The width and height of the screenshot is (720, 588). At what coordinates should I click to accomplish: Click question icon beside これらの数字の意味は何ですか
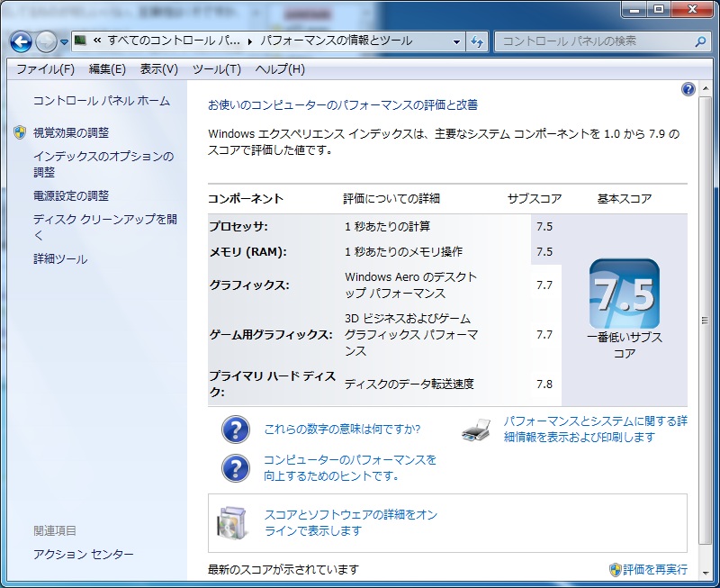click(x=235, y=430)
